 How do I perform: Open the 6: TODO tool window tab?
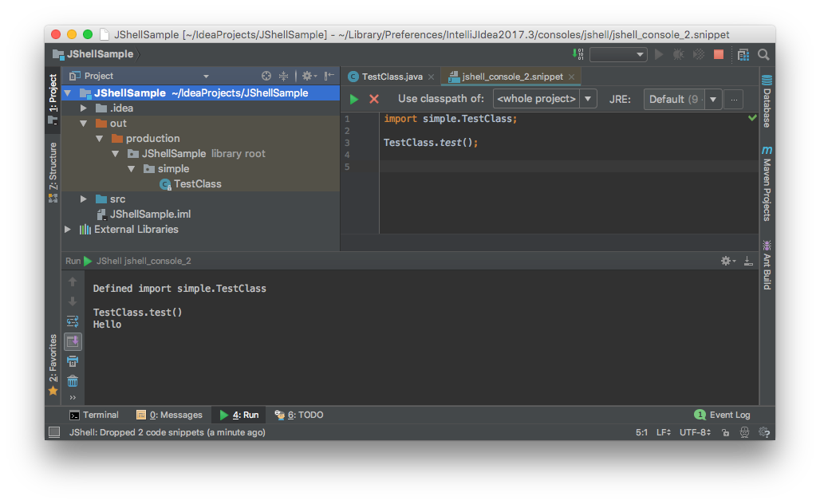[299, 415]
